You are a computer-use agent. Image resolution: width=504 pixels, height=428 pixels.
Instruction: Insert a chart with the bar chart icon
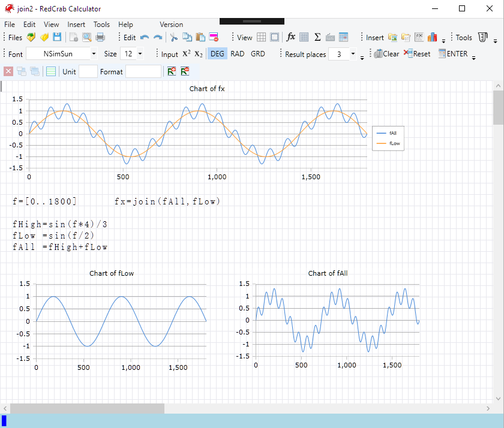(x=433, y=37)
